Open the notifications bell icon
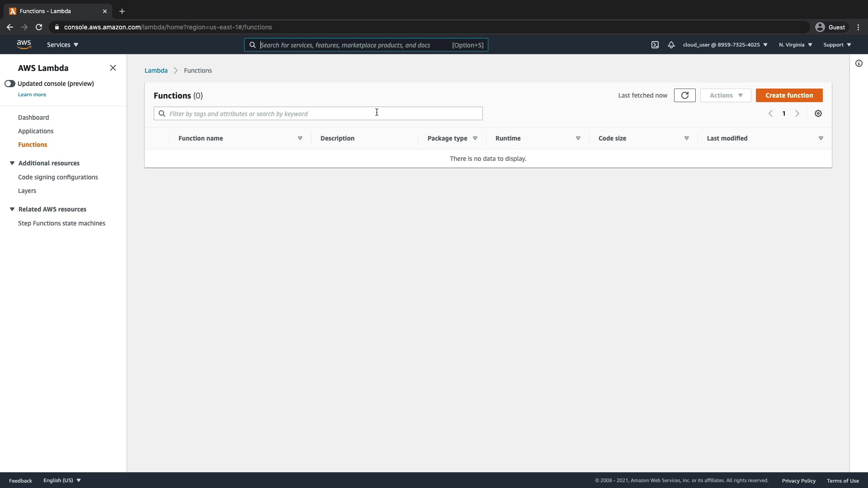Screen dimensions: 868x488 coord(671,45)
